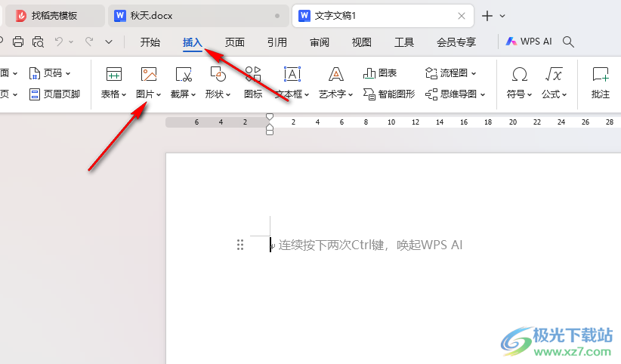
Task: Switch to the 页面 ribbon tab
Action: tap(235, 42)
